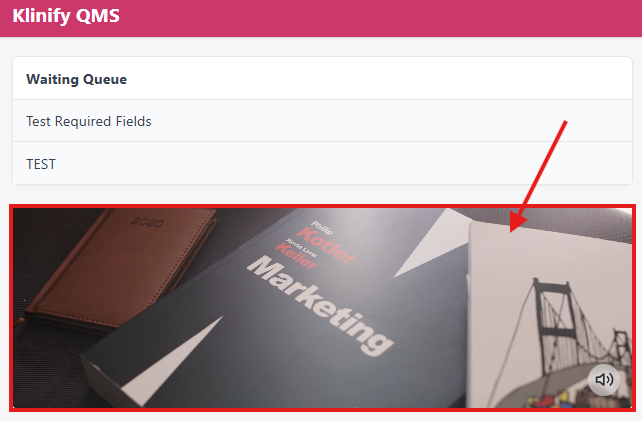The image size is (642, 421).
Task: Click the red Keller text on the book
Action: point(296,256)
